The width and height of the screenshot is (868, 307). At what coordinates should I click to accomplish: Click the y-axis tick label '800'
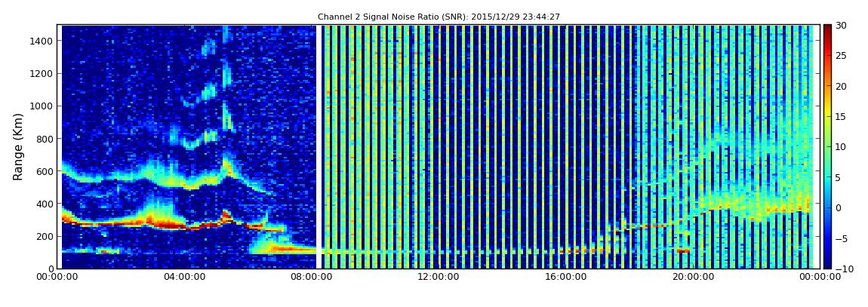(45, 139)
